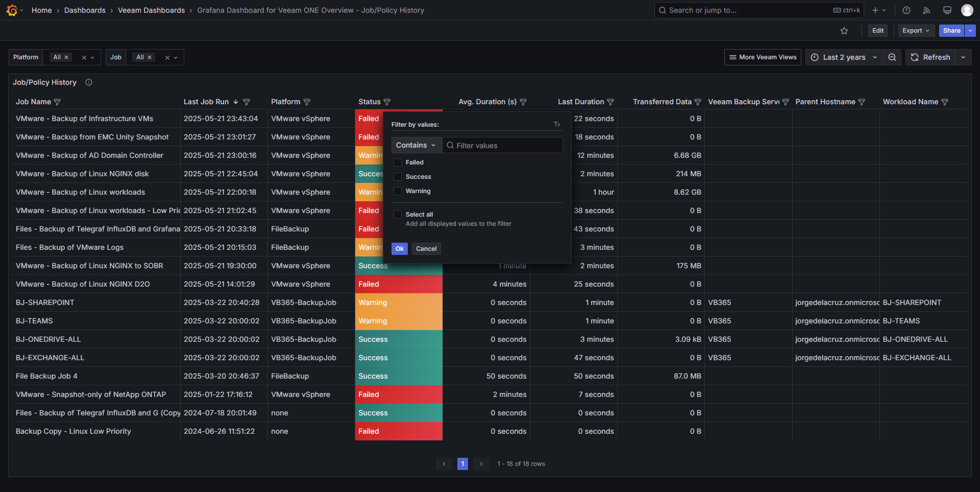
Task: Click the Share button
Action: click(x=951, y=31)
